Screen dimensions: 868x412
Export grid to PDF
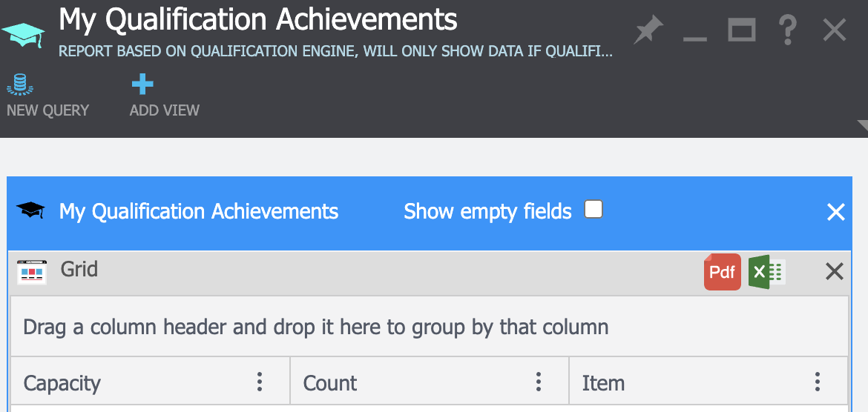[722, 272]
